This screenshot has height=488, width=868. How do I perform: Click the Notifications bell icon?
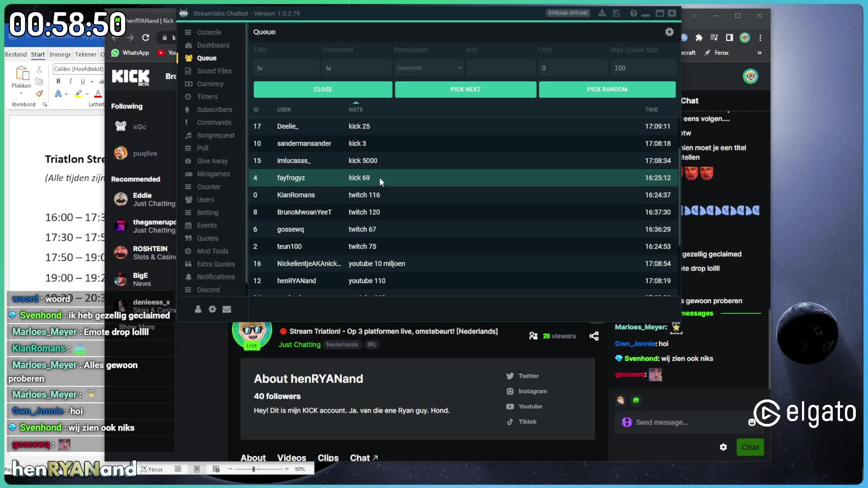[188, 277]
